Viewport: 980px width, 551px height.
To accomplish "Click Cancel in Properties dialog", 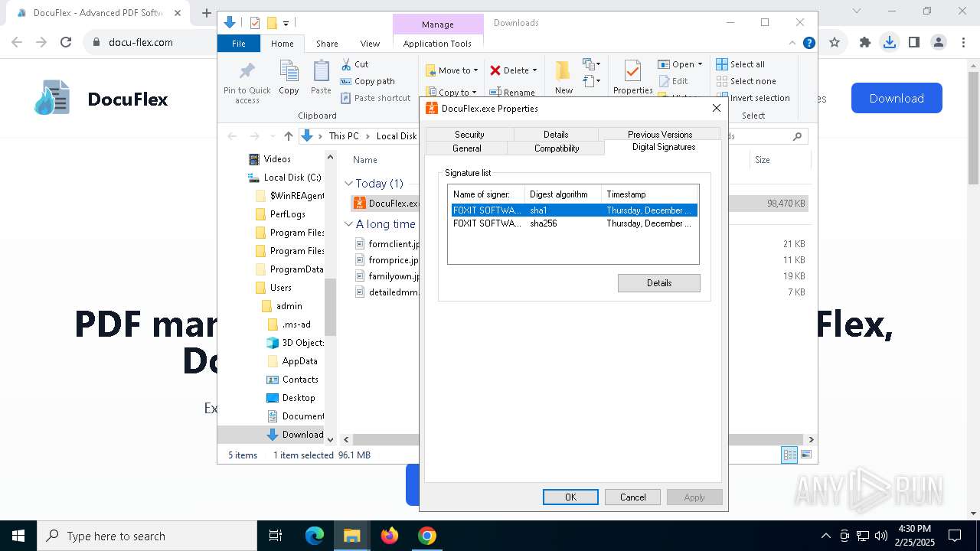I will coord(632,497).
